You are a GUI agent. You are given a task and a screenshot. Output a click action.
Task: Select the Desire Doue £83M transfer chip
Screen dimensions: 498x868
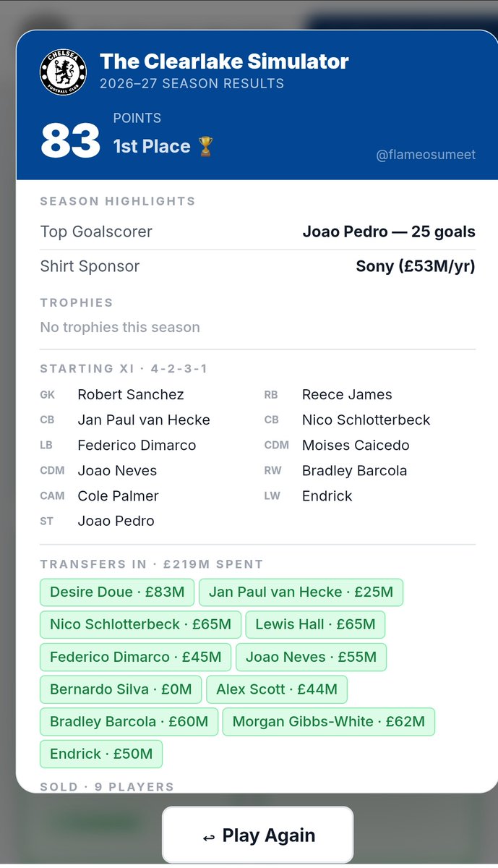[117, 592]
